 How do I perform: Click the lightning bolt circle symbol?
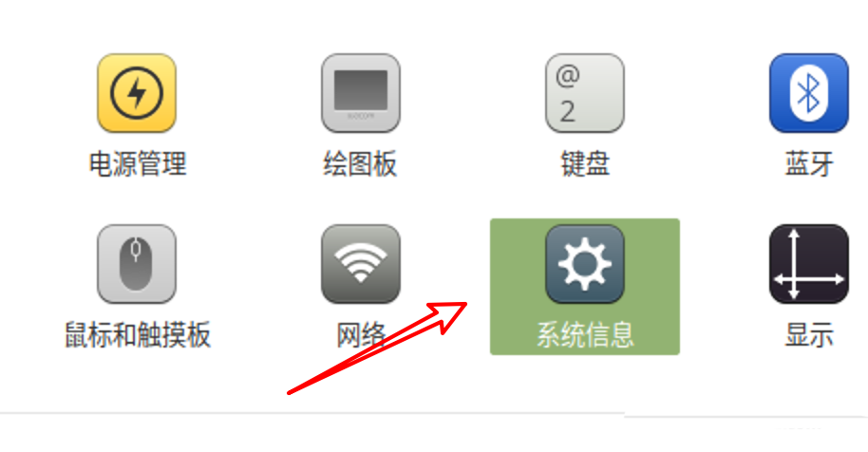coord(137,93)
